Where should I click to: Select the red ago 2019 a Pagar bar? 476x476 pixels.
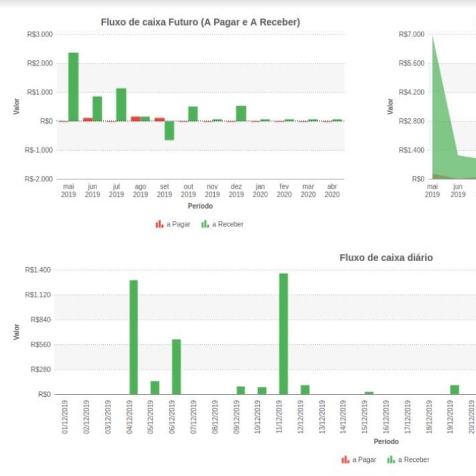pos(135,119)
